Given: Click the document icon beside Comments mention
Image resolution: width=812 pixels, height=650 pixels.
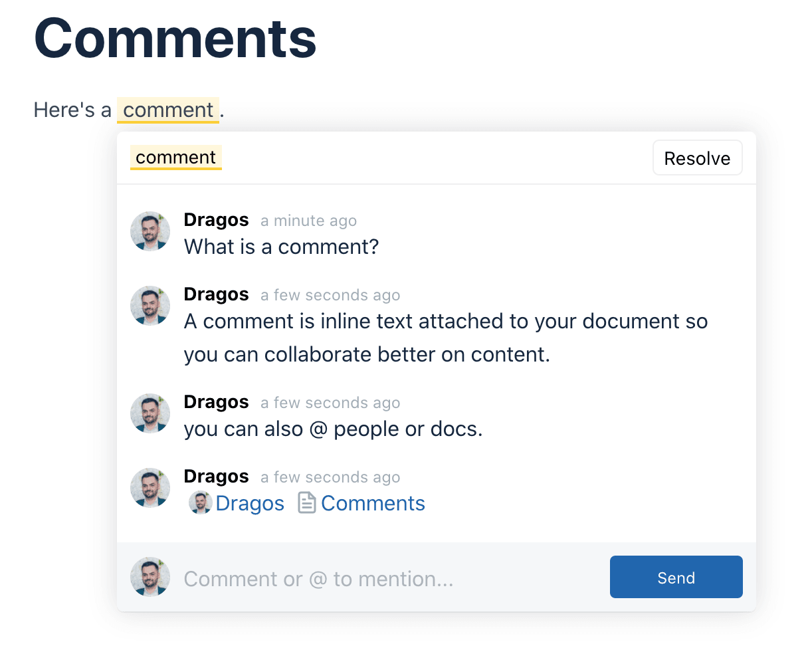Looking at the screenshot, I should 306,503.
